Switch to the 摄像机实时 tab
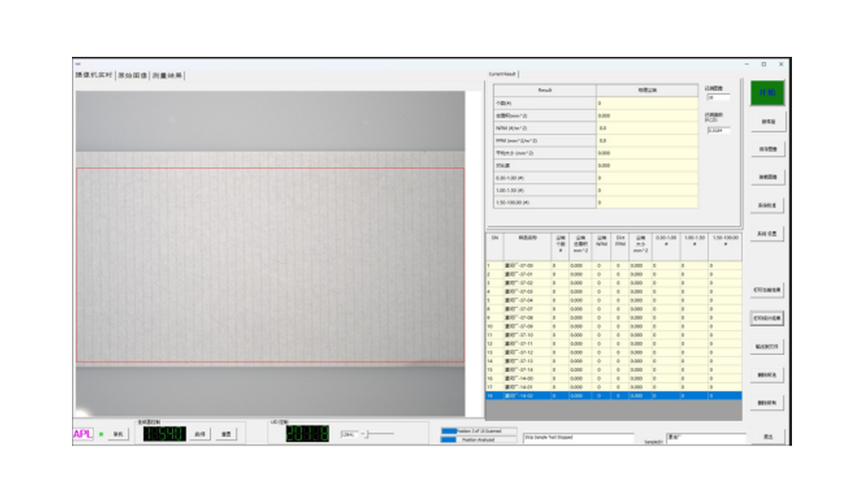This screenshot has height=504, width=864. tap(94, 75)
